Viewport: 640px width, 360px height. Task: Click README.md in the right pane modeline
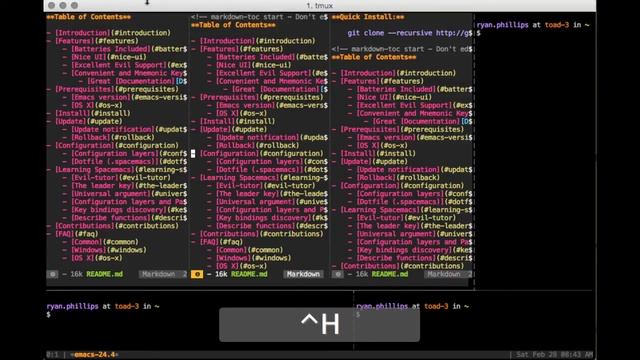tap(390, 274)
